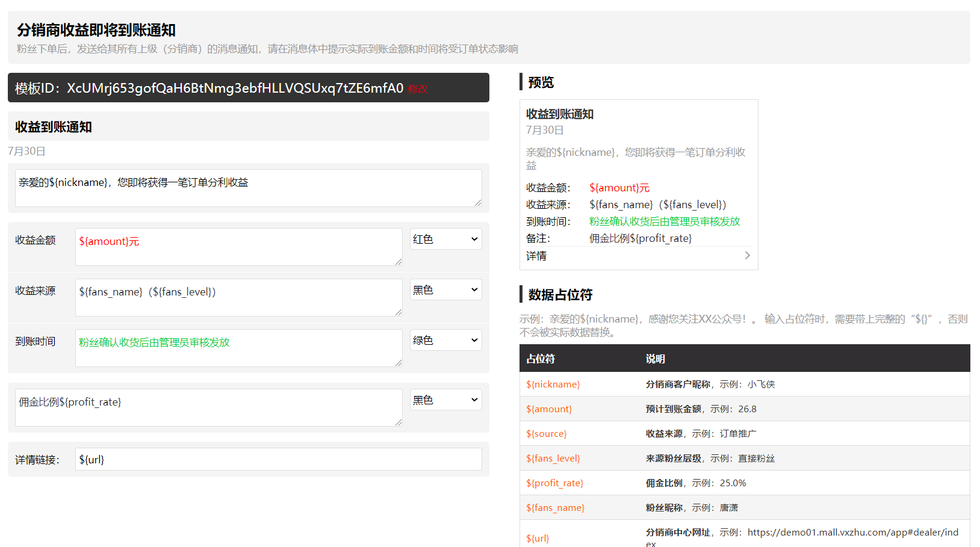Expand the color dropdown beside 佣金比例 remark

(x=445, y=400)
